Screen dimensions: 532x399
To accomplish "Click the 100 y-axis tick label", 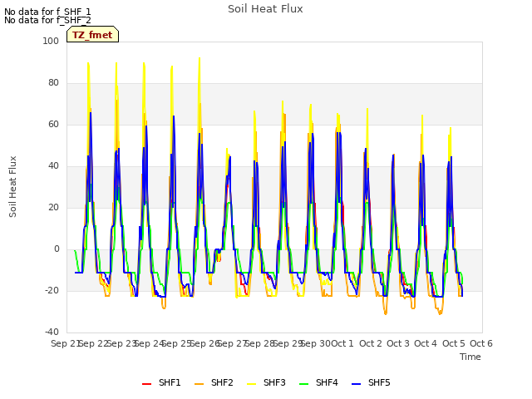I will click(51, 41).
